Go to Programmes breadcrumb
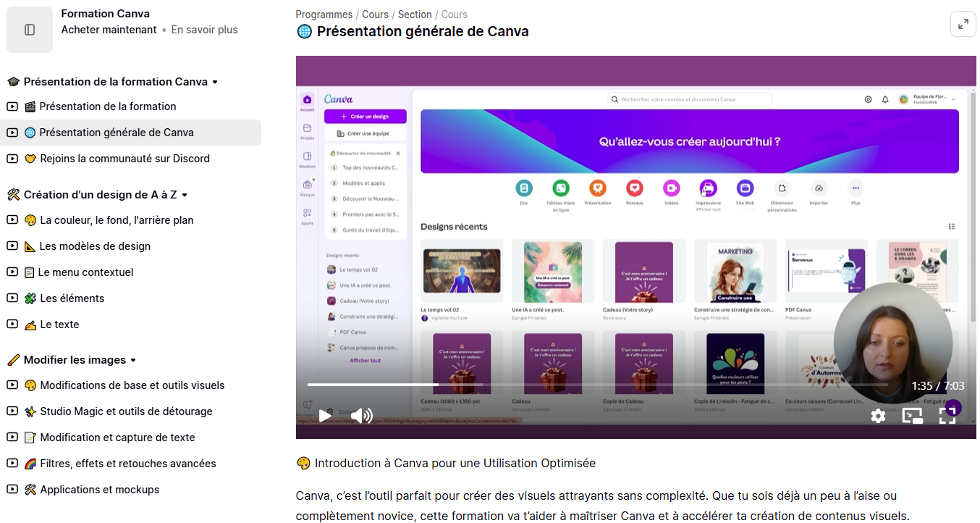Viewport: 980px width, 523px height. [x=324, y=14]
